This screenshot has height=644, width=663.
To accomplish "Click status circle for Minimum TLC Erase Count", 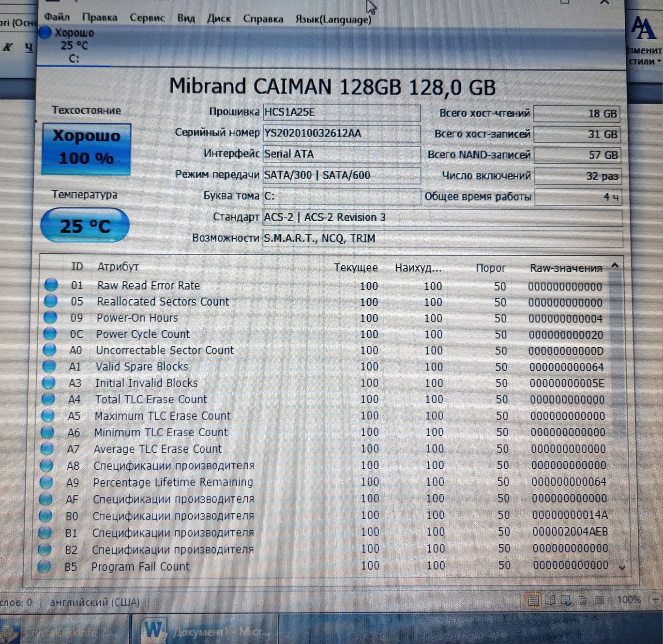I will [x=47, y=432].
